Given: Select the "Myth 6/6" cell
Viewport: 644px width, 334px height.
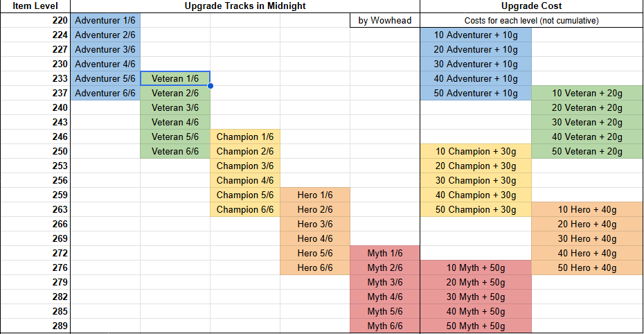Looking at the screenshot, I should 384,326.
